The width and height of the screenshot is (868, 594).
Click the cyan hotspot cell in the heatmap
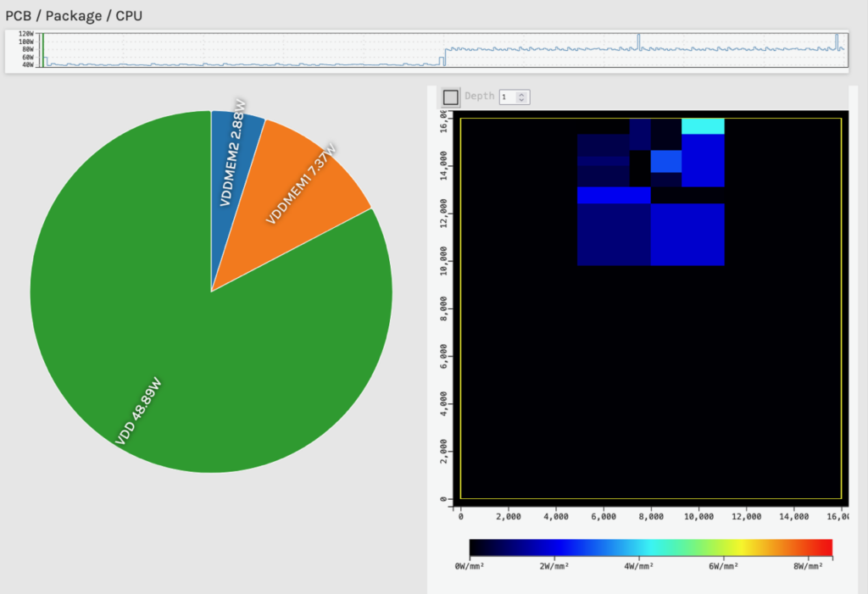point(703,126)
